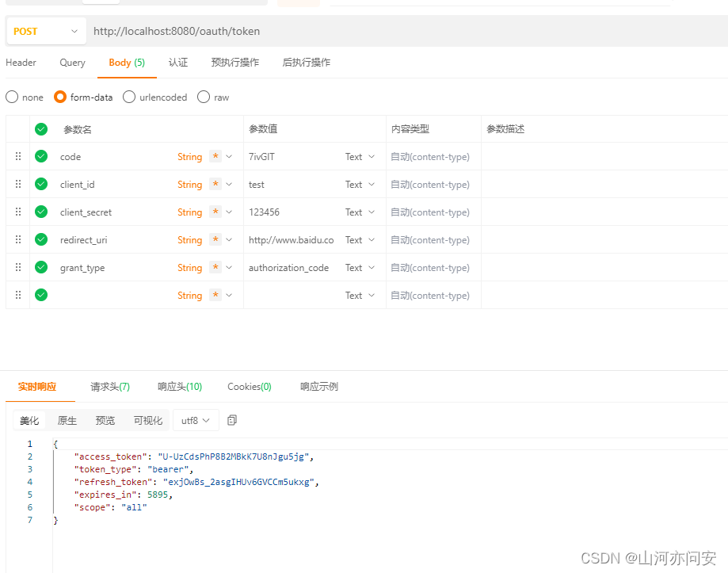Open the Body (5) tab

127,63
